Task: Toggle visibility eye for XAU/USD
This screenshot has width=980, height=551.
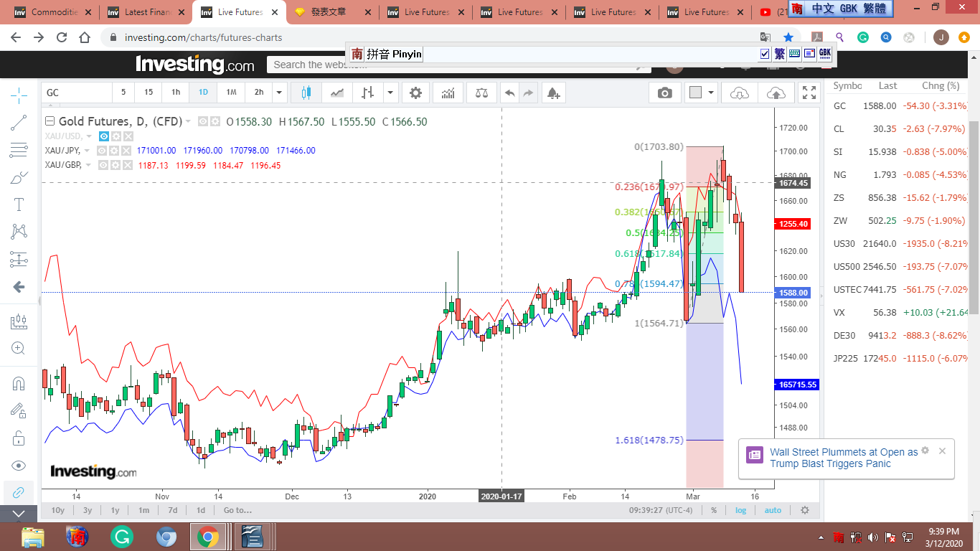Action: coord(104,136)
